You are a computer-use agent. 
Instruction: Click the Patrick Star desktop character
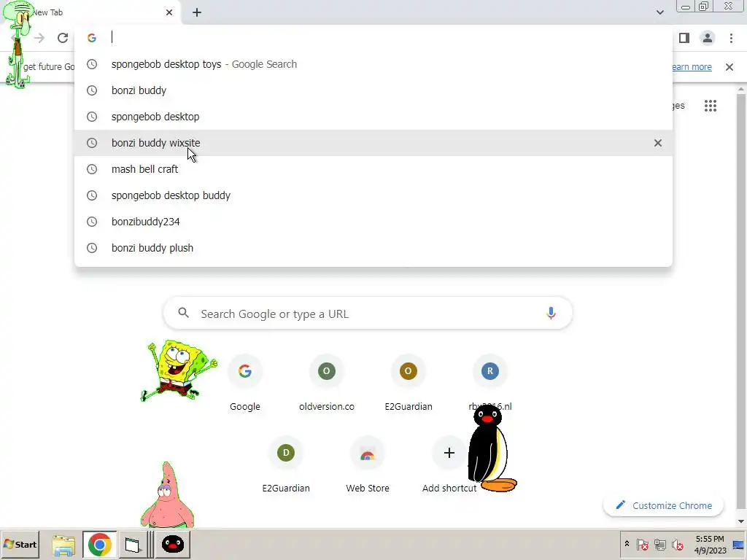point(167,495)
